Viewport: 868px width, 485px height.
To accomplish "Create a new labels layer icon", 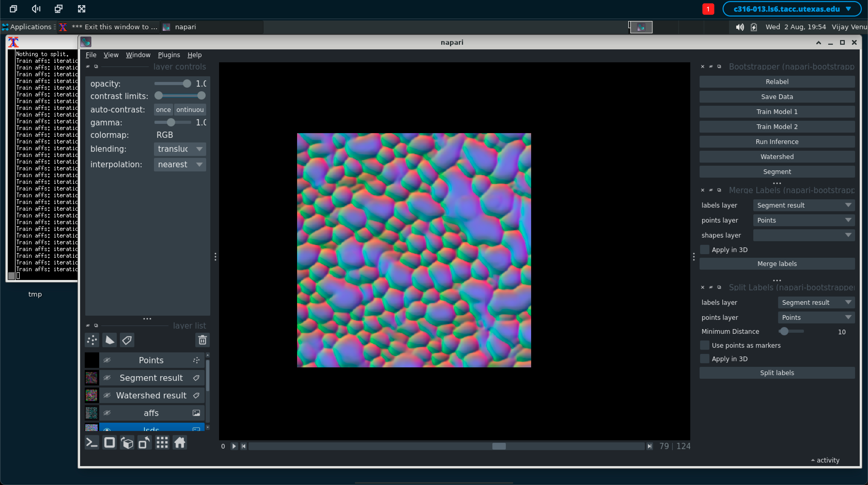I will (x=127, y=340).
